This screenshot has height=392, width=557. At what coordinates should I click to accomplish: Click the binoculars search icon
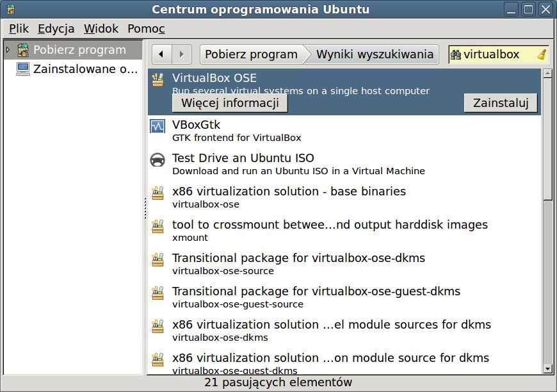tap(456, 54)
